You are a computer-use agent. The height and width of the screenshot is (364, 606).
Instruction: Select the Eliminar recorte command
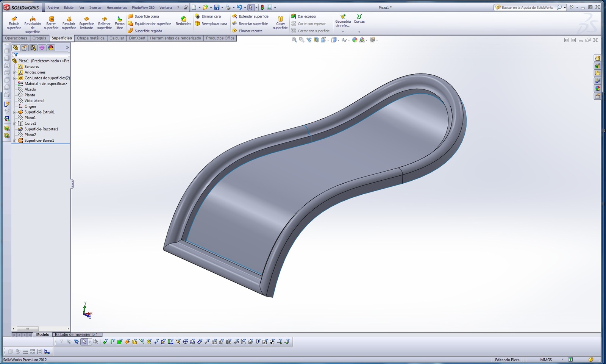tap(247, 31)
